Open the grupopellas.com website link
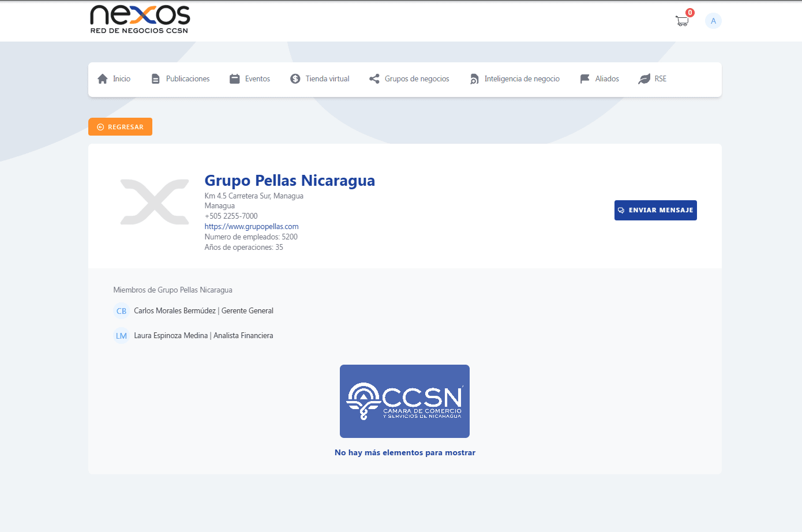Image resolution: width=802 pixels, height=532 pixels. 252,227
